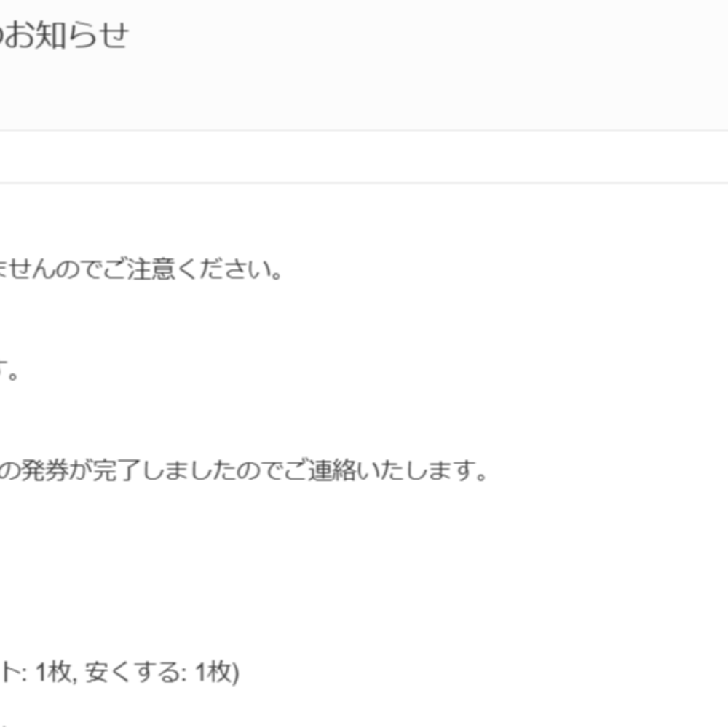
Task: Click the short line ending in す。
Action: pos(8,371)
